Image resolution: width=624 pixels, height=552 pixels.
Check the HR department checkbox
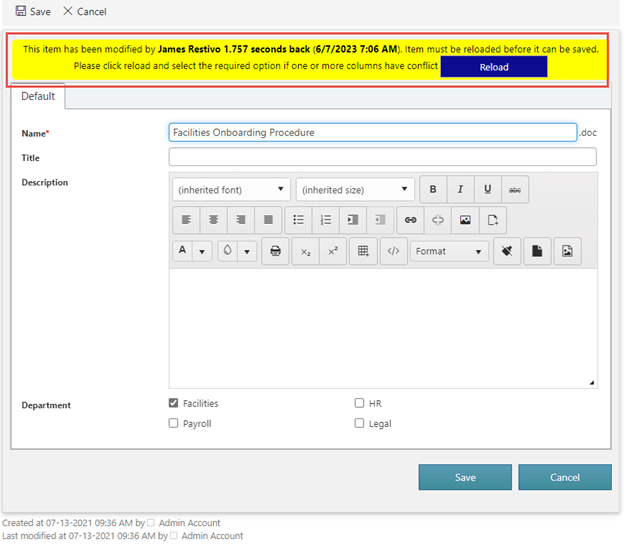(360, 404)
